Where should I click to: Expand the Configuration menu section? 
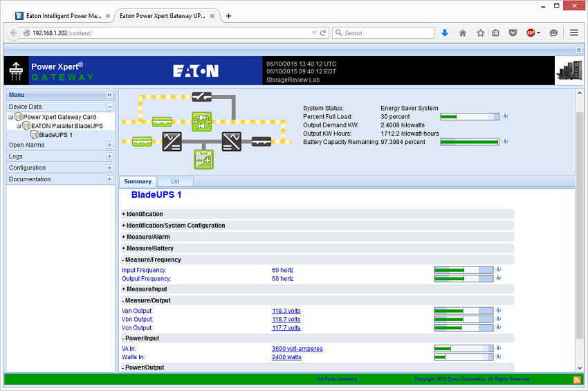[109, 167]
